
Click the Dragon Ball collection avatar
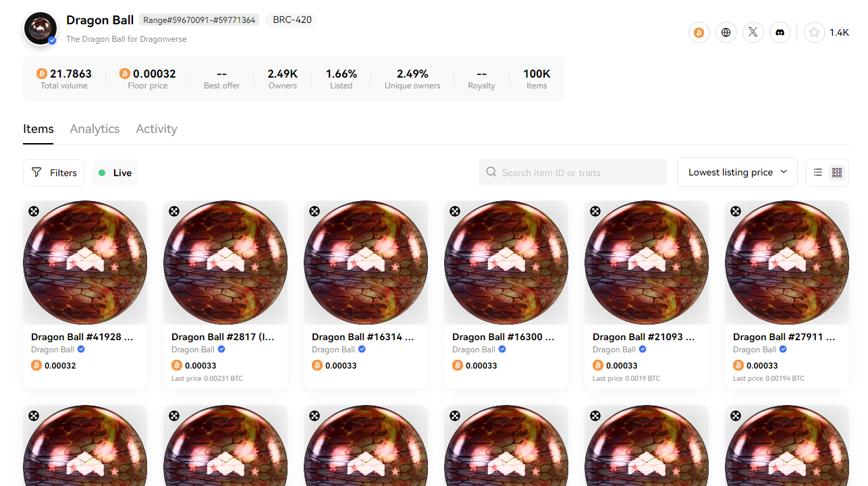coord(40,28)
